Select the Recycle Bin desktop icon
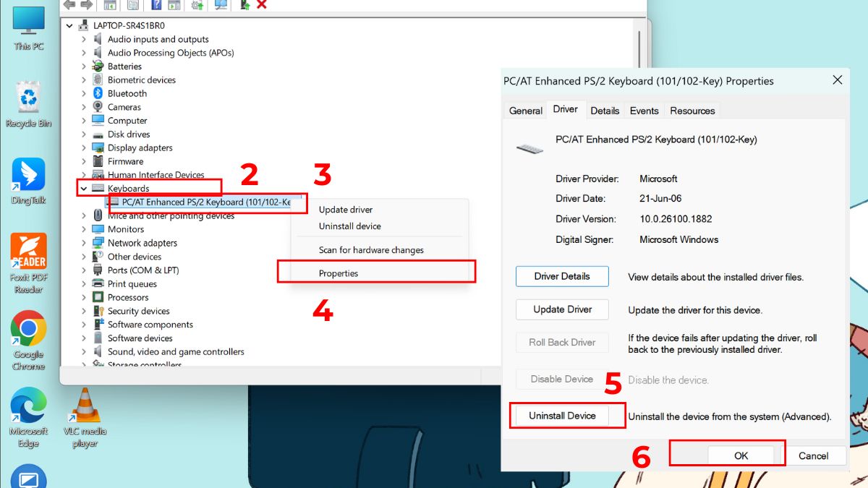Screen dimensions: 868x488 29,105
